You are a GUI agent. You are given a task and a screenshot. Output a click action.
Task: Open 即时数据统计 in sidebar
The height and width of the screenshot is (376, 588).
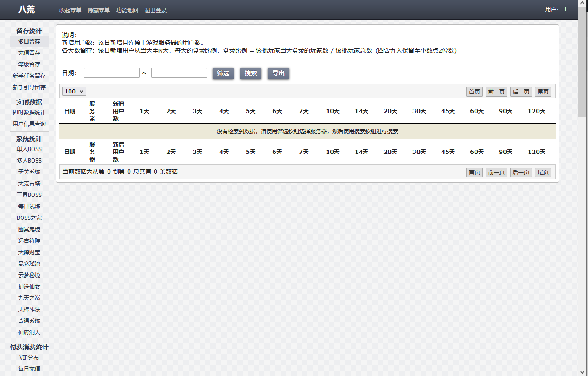pyautogui.click(x=29, y=112)
